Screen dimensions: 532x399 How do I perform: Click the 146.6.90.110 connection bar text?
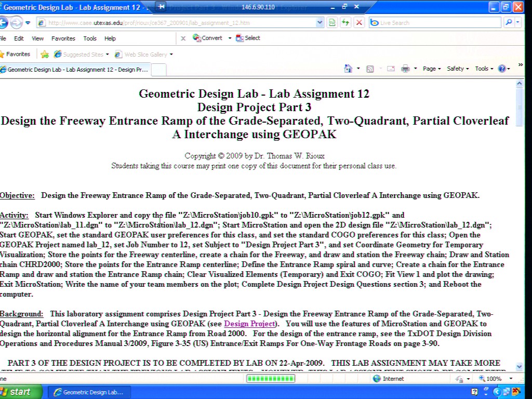[258, 7]
